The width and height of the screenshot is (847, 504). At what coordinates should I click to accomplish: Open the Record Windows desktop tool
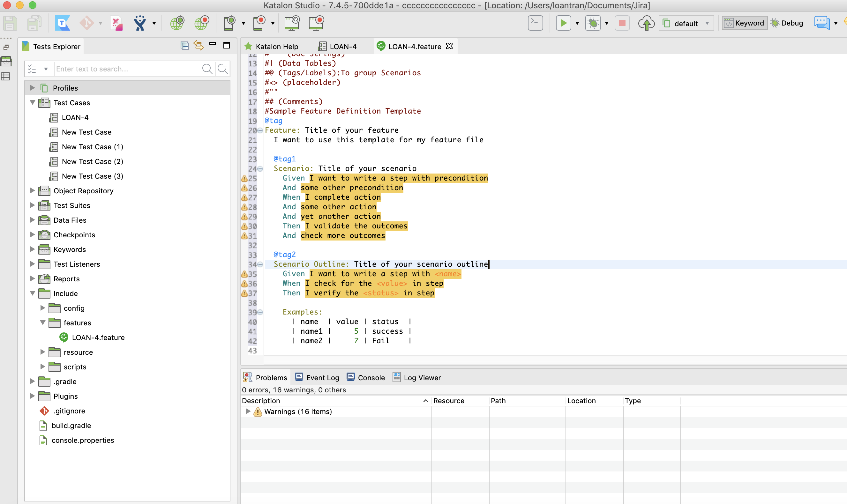coord(317,23)
